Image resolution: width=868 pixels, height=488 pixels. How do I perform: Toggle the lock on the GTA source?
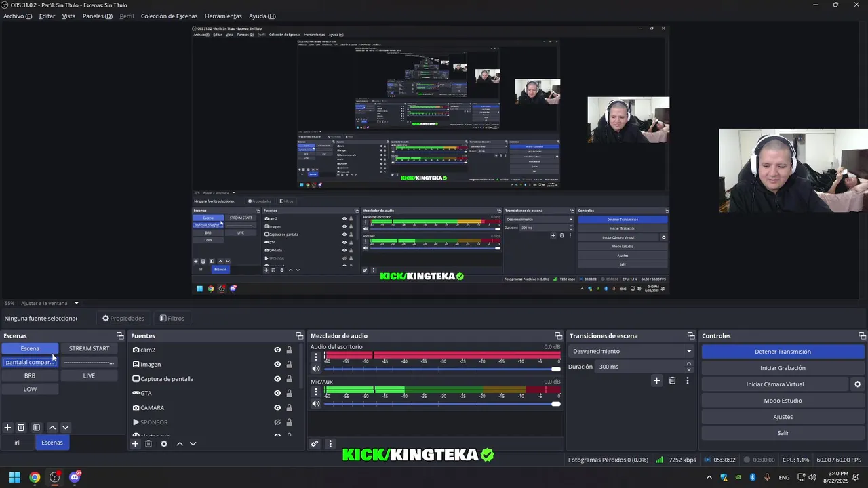290,393
